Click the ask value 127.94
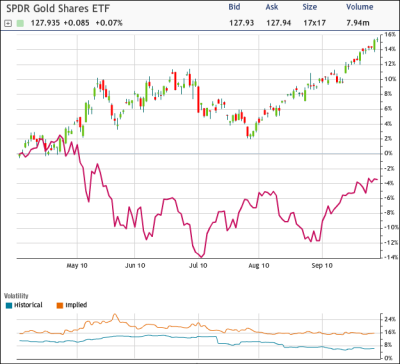 (279, 23)
